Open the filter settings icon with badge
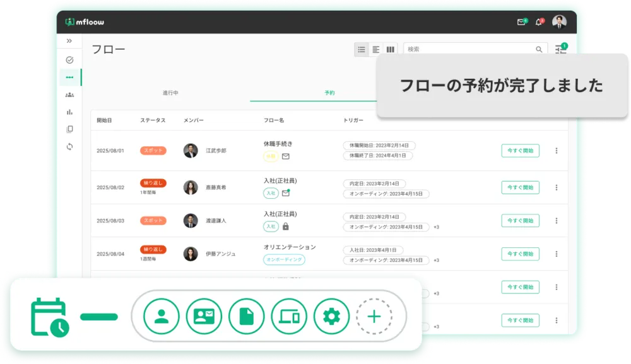This screenshot has height=364, width=631. click(561, 49)
